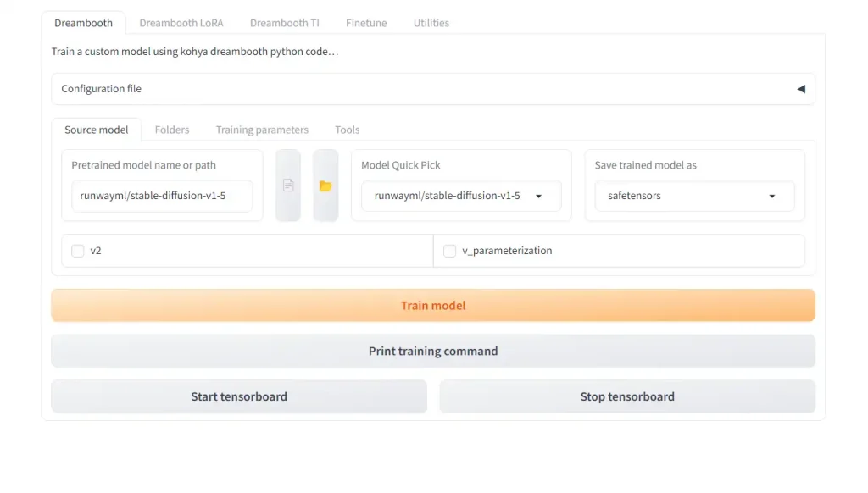Click the Pretrained model name or path field
Image resolution: width=868 pixels, height=493 pixels.
(162, 196)
